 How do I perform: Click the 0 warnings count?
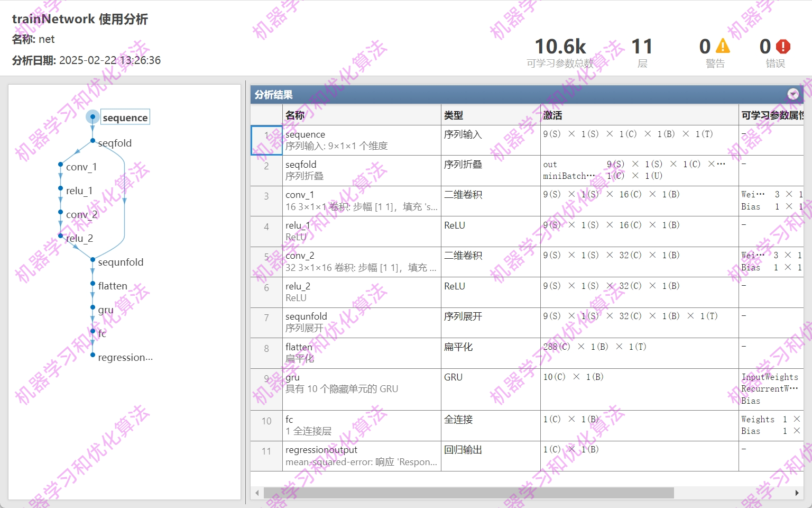[x=705, y=47]
